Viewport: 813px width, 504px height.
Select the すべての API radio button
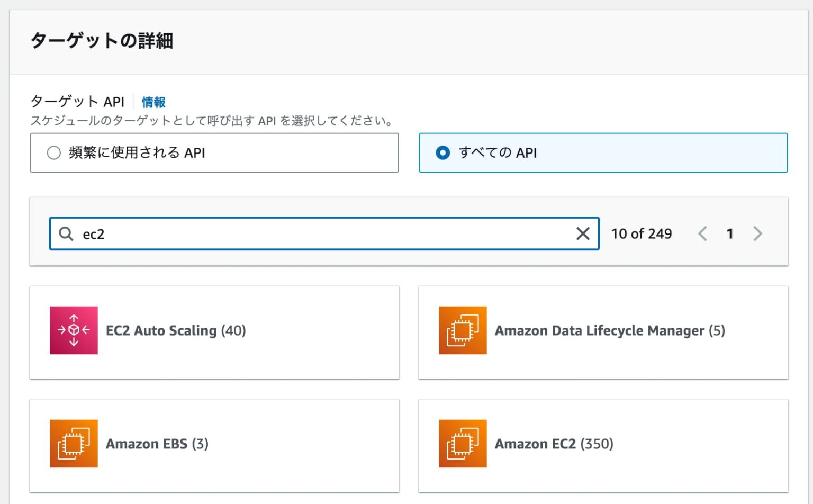coord(442,152)
